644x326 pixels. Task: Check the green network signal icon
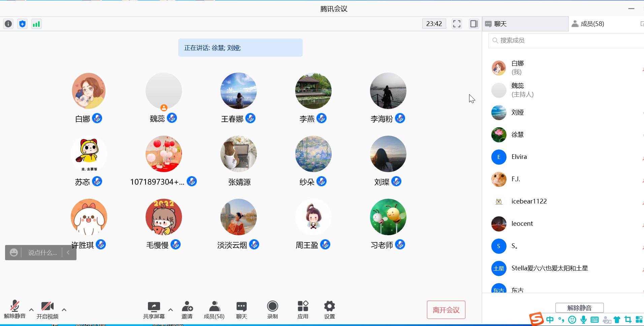tap(36, 24)
